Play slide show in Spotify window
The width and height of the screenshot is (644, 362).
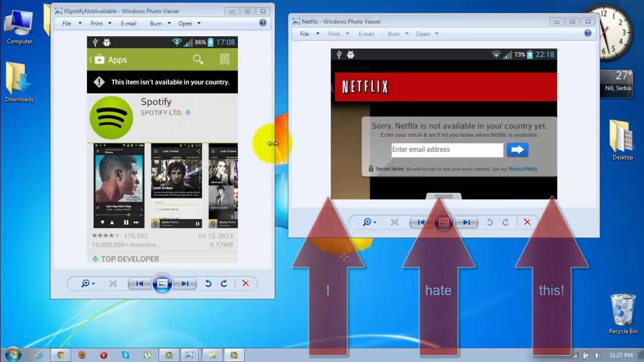(x=162, y=284)
